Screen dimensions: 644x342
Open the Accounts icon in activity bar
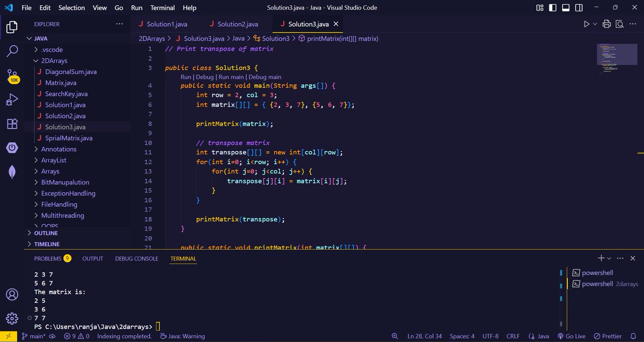pyautogui.click(x=12, y=294)
